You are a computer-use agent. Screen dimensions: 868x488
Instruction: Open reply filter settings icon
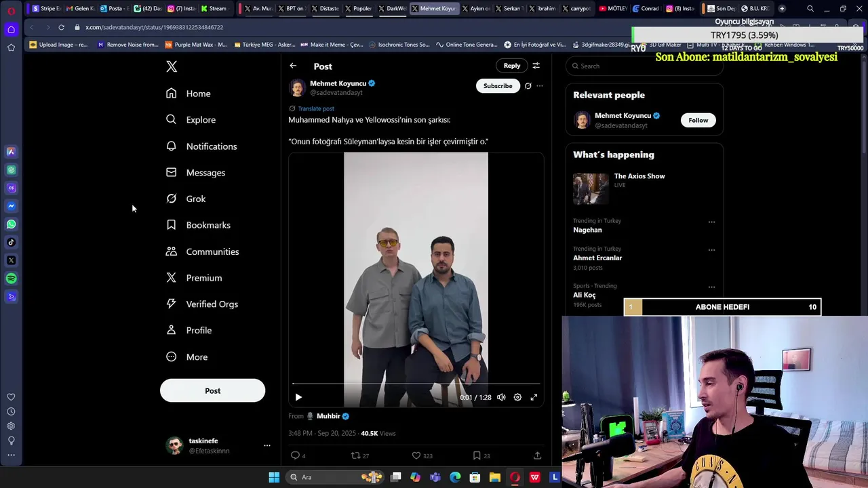536,66
